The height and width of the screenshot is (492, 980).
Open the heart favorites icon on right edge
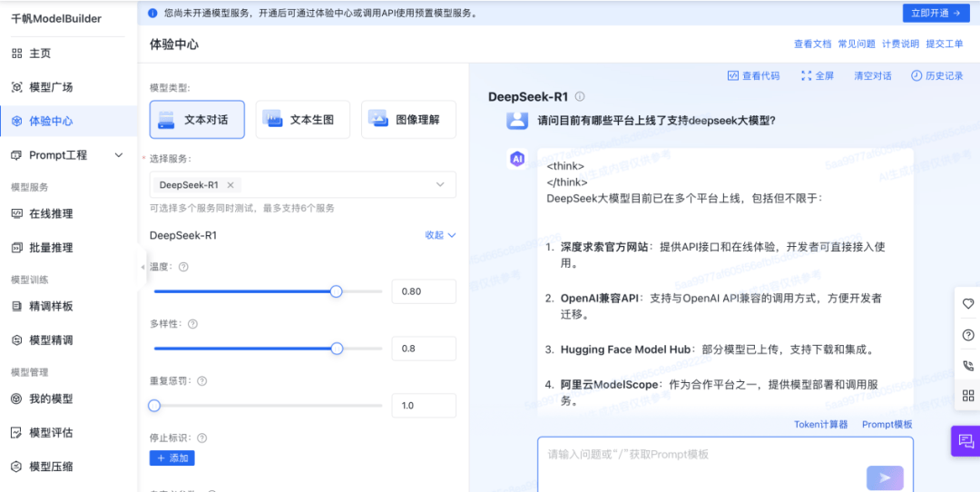968,304
